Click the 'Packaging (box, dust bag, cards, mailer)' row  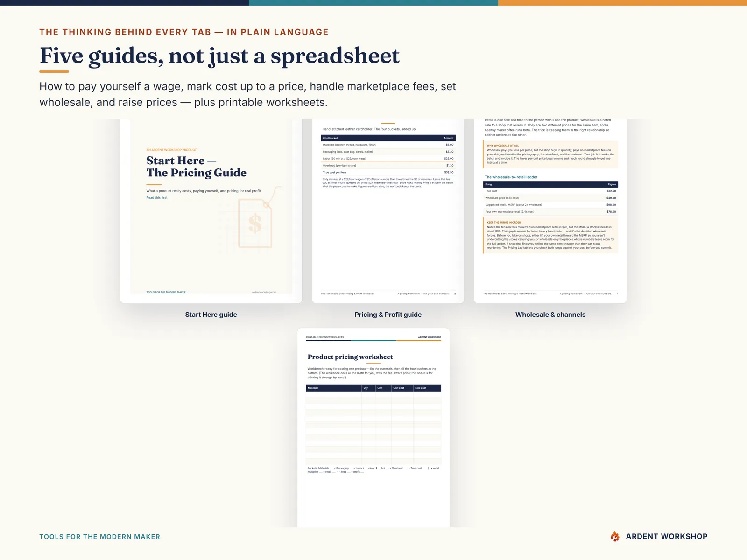[388, 152]
